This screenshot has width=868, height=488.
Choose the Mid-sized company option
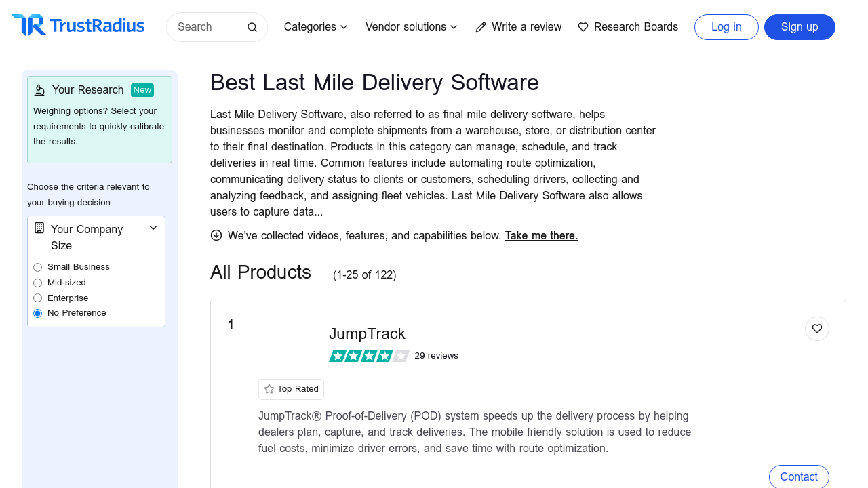tap(38, 283)
